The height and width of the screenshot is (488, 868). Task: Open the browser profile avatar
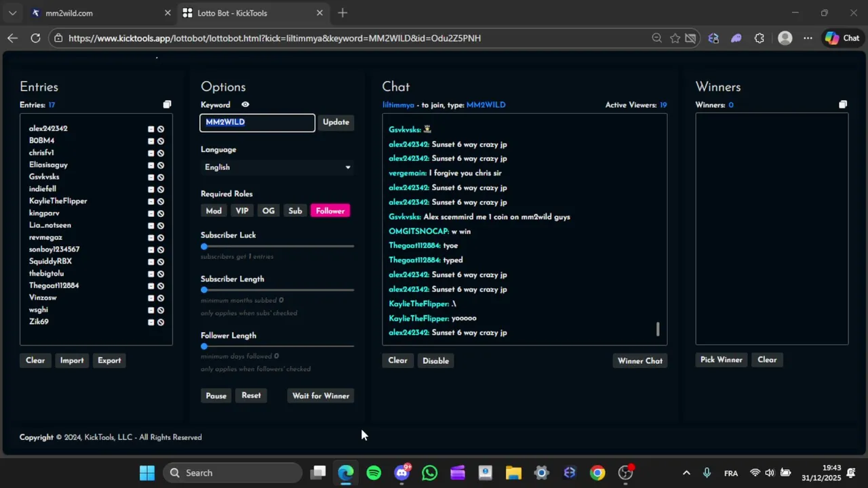point(785,39)
